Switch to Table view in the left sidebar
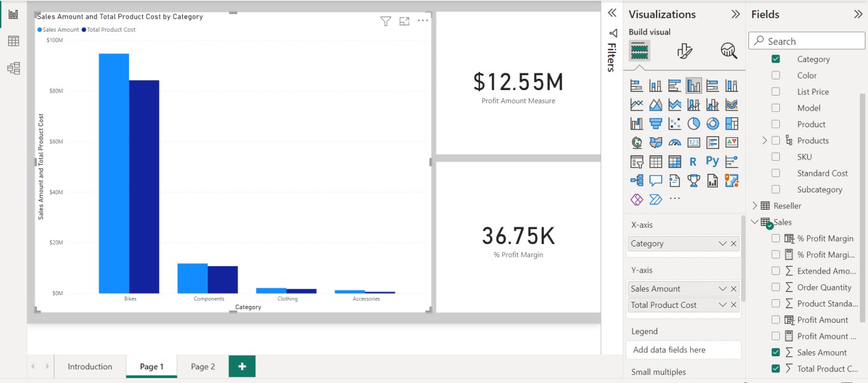Viewport: 868px width, 383px height. [x=14, y=41]
